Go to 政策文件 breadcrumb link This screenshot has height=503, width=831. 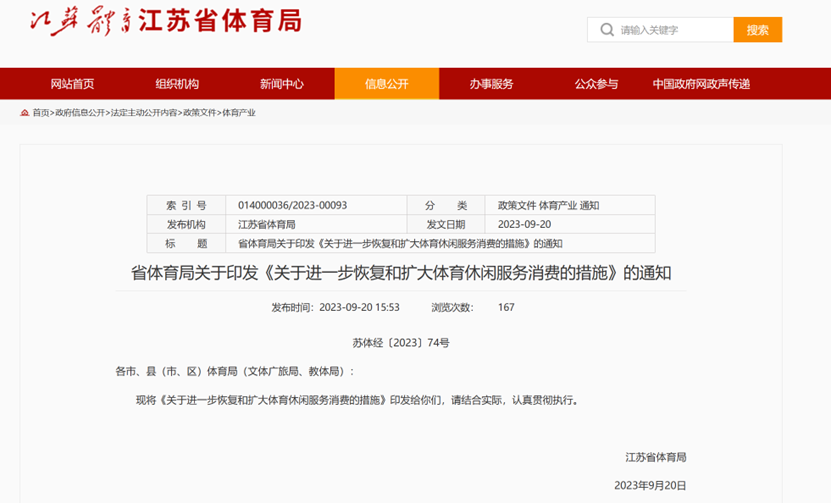tap(200, 113)
